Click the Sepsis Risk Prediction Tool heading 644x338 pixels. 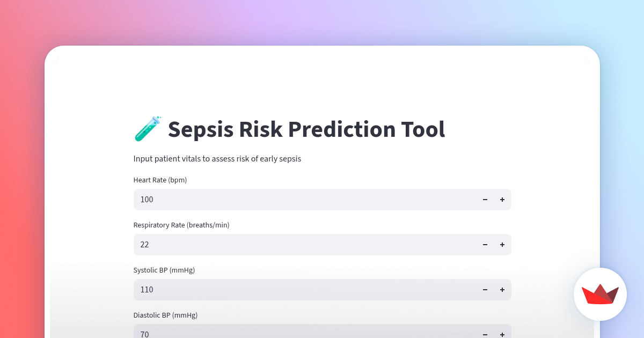click(306, 129)
